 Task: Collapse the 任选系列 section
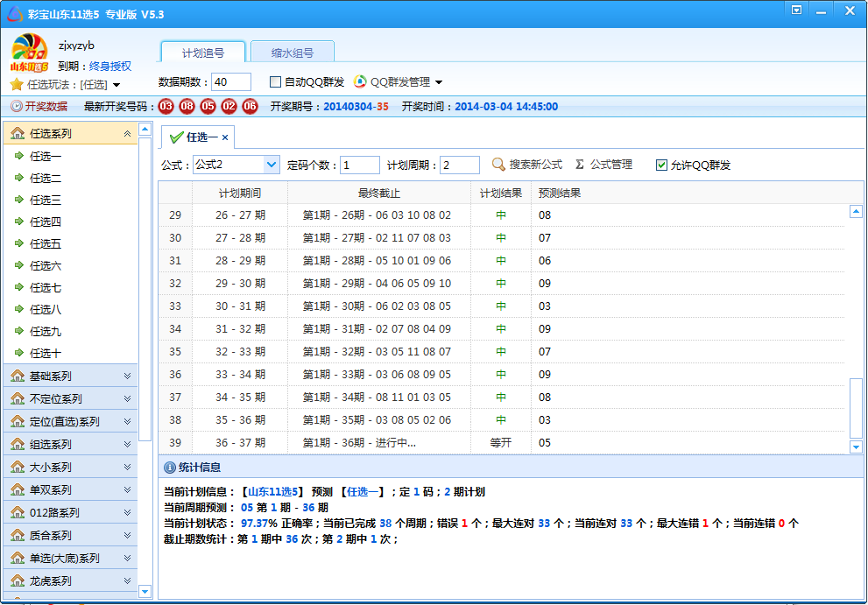click(x=127, y=134)
